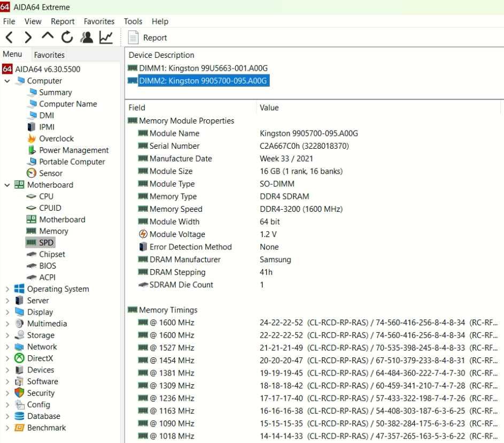Expand the DirectX node
The image size is (504, 443).
point(7,358)
